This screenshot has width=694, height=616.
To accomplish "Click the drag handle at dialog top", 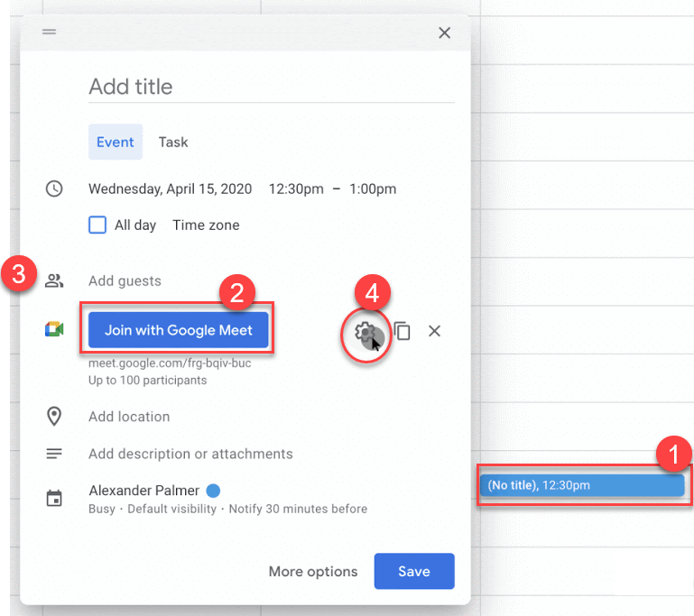I will (x=49, y=32).
